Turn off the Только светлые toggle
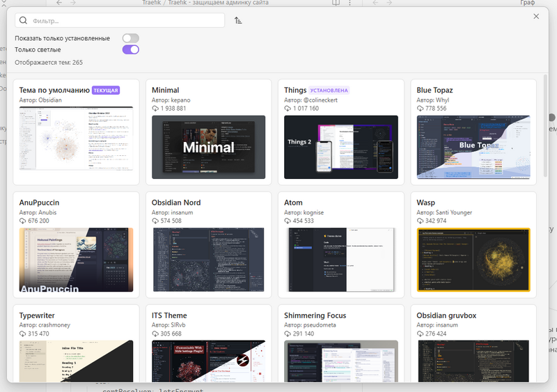Viewport: 557px width, 392px height. point(131,49)
